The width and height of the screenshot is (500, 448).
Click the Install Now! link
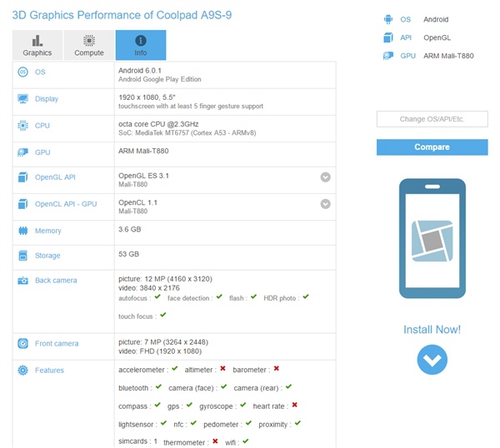point(432,330)
